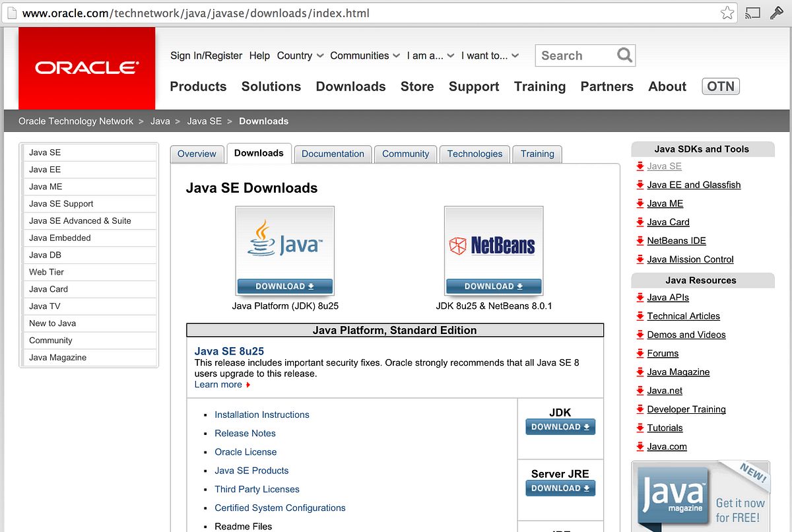Open the Store menu

point(417,86)
